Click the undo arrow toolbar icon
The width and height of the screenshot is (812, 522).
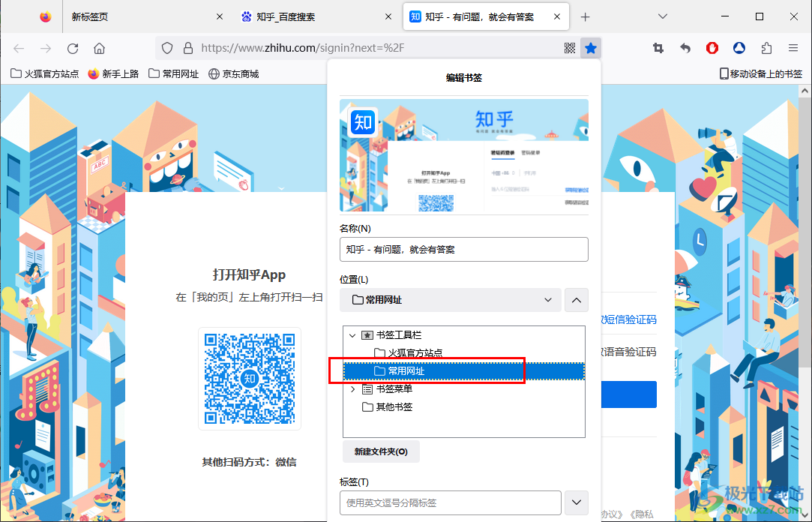point(685,48)
